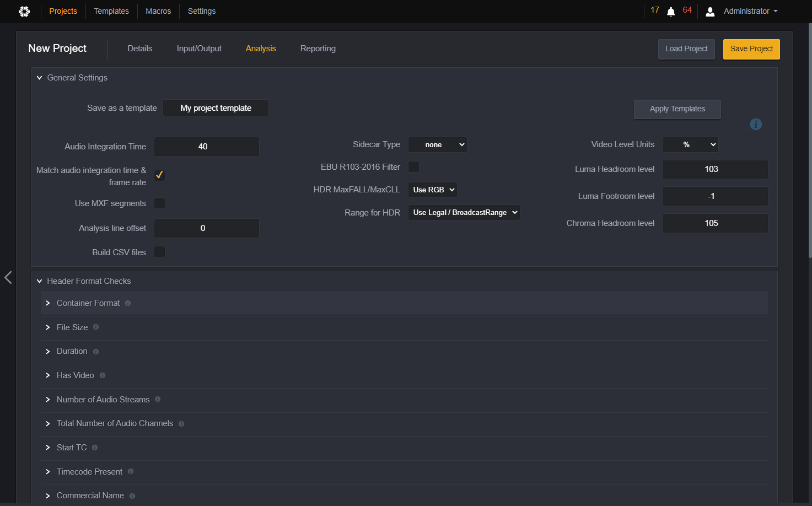Enable Build CSV files checkbox
This screenshot has height=506, width=812.
tap(159, 252)
